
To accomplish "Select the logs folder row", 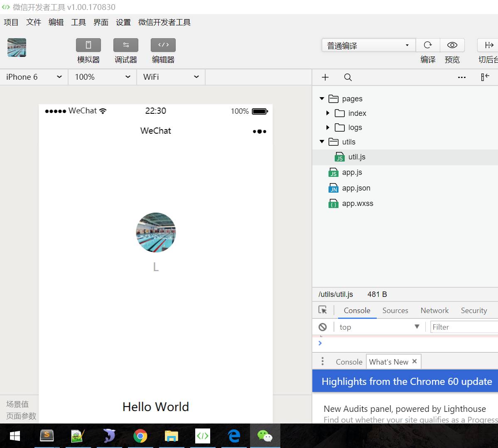I will tap(405, 127).
